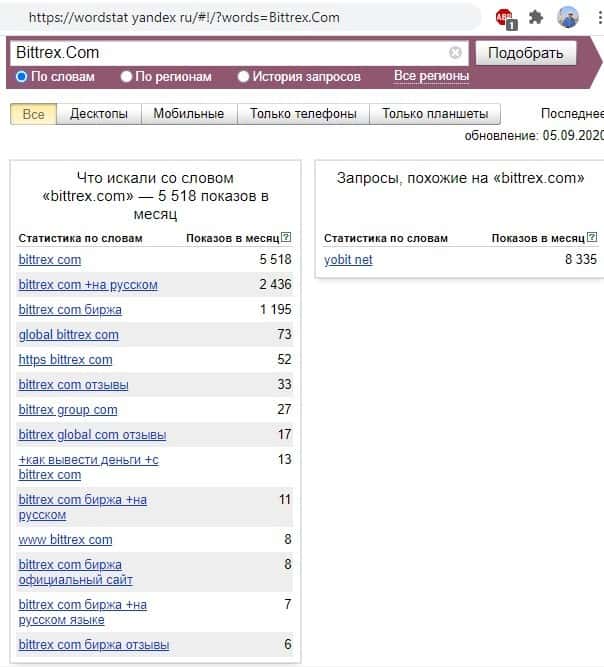Open 'bittrex com биржа официальный сайт' link
The height and width of the screenshot is (667, 604).
(76, 572)
